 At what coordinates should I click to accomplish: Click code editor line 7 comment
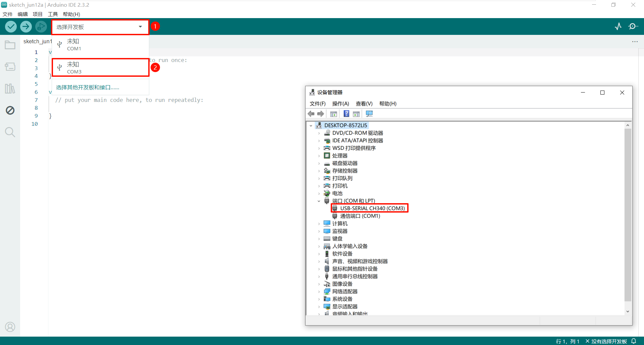(129, 100)
